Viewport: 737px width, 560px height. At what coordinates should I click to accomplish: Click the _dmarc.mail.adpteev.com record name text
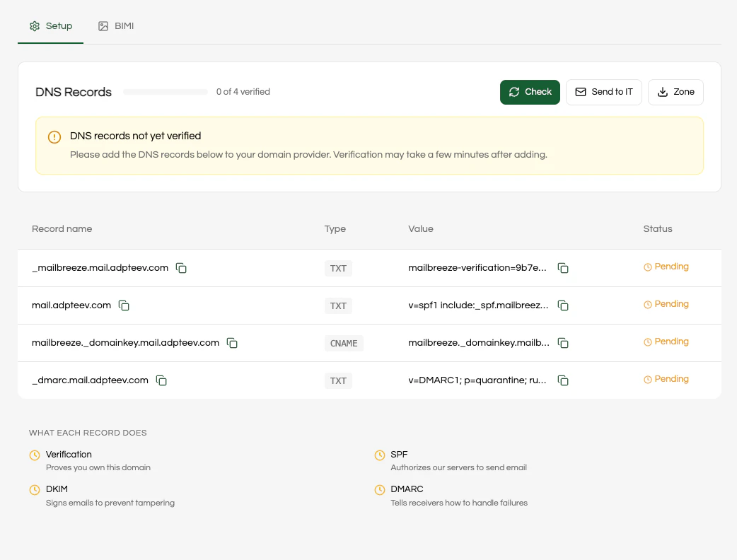click(x=91, y=380)
